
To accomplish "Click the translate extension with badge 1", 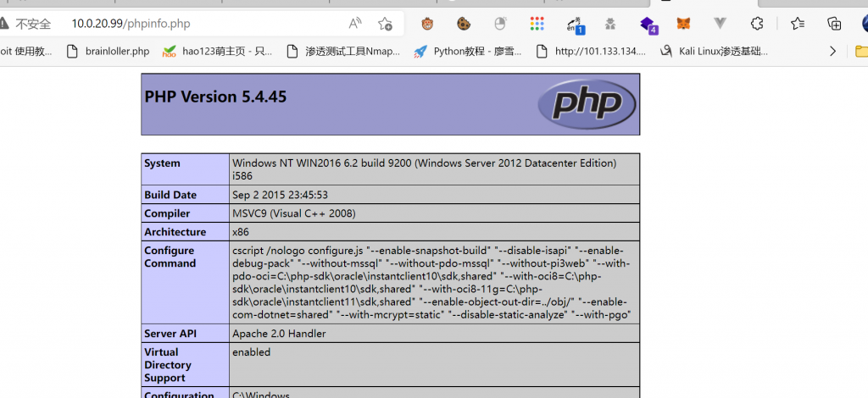I will coord(576,24).
